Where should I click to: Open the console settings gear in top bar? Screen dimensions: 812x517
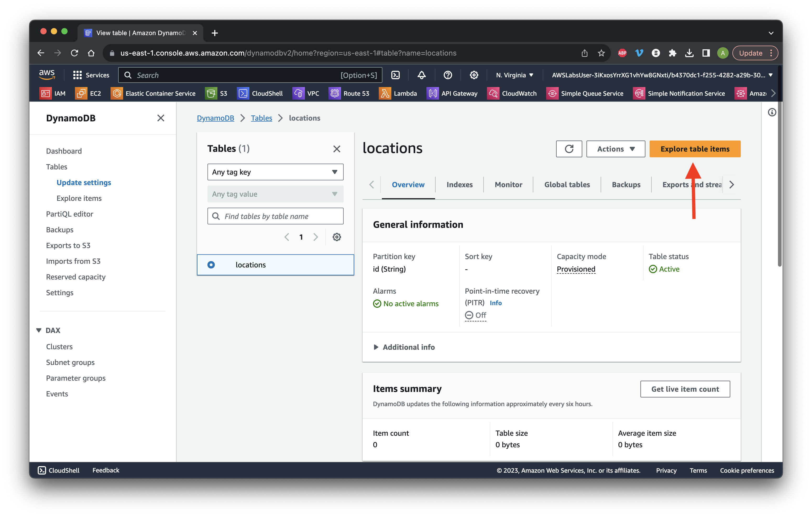coord(474,75)
